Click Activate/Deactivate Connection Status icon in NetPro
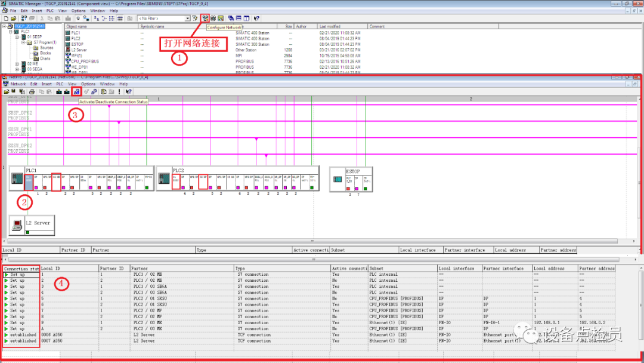 coord(76,92)
